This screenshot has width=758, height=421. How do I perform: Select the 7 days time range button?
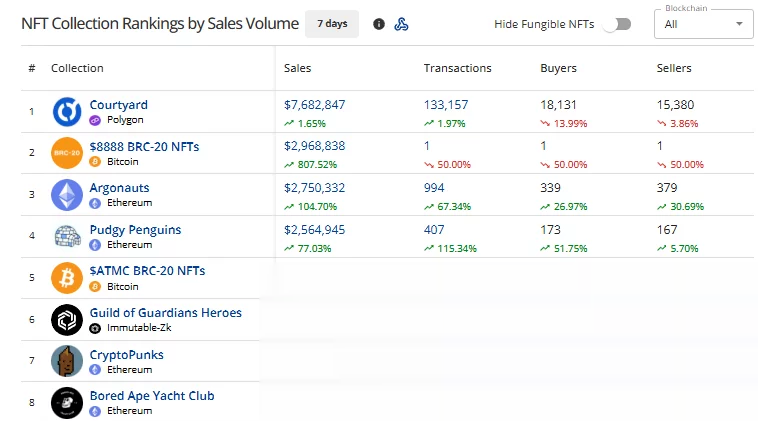point(332,24)
